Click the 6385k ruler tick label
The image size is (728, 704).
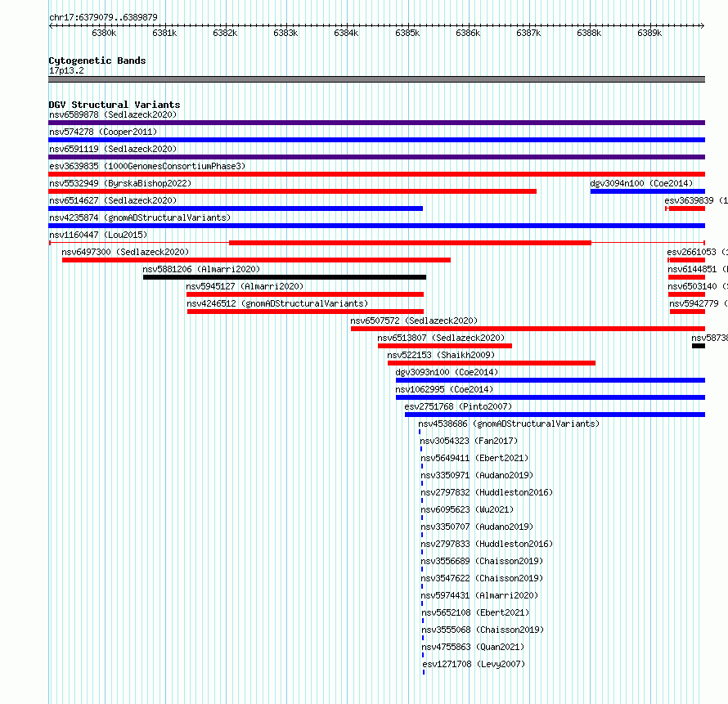coord(407,33)
